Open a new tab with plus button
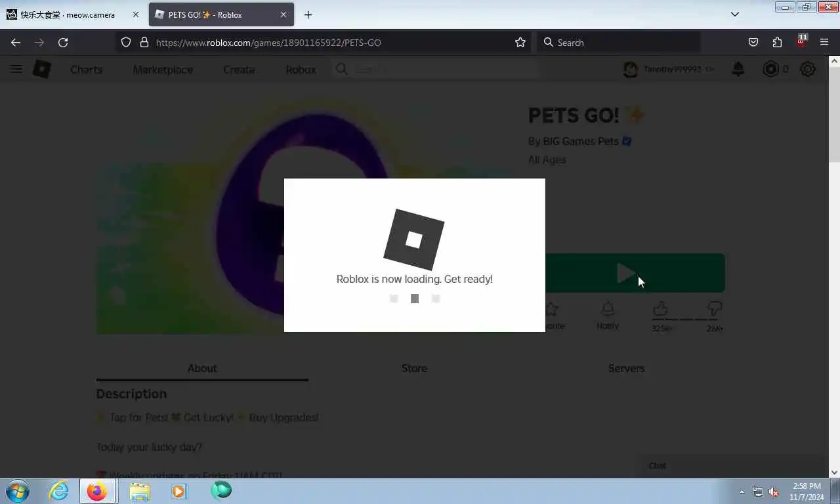The image size is (840, 504). [308, 14]
